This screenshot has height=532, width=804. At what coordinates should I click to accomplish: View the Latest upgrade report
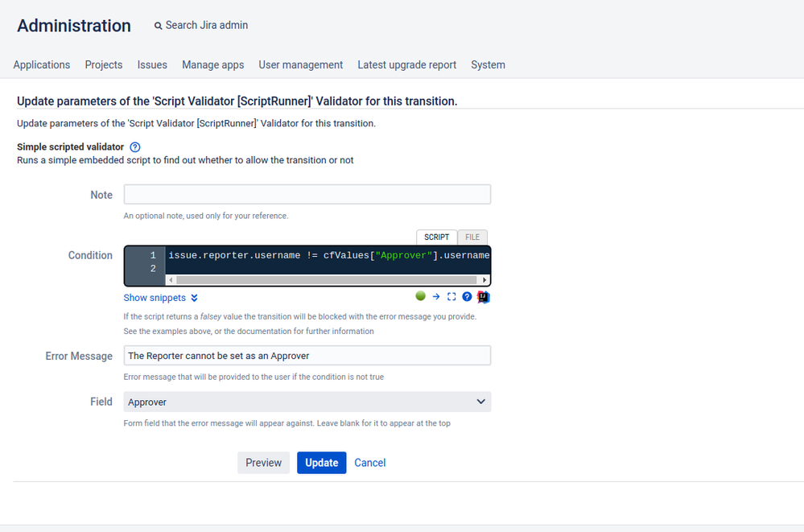click(406, 64)
